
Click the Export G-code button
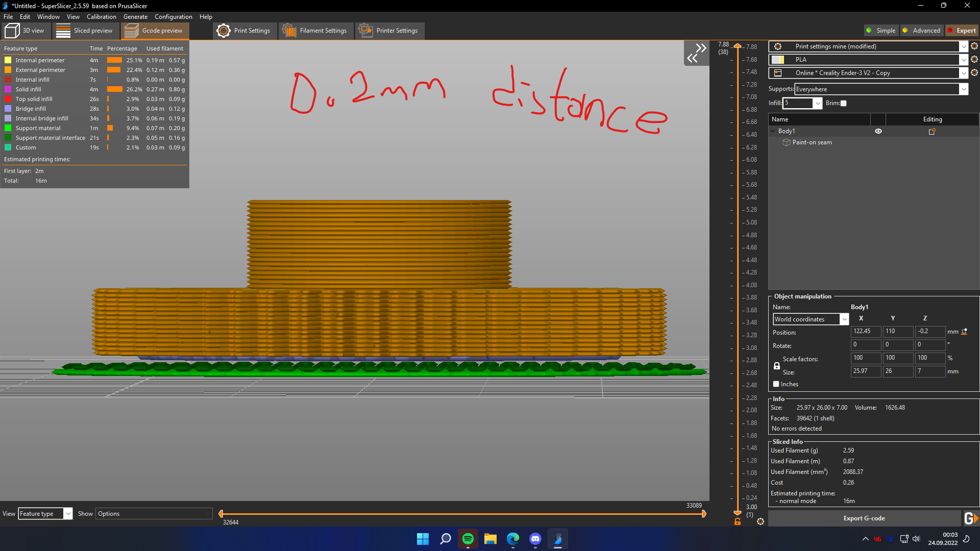864,518
